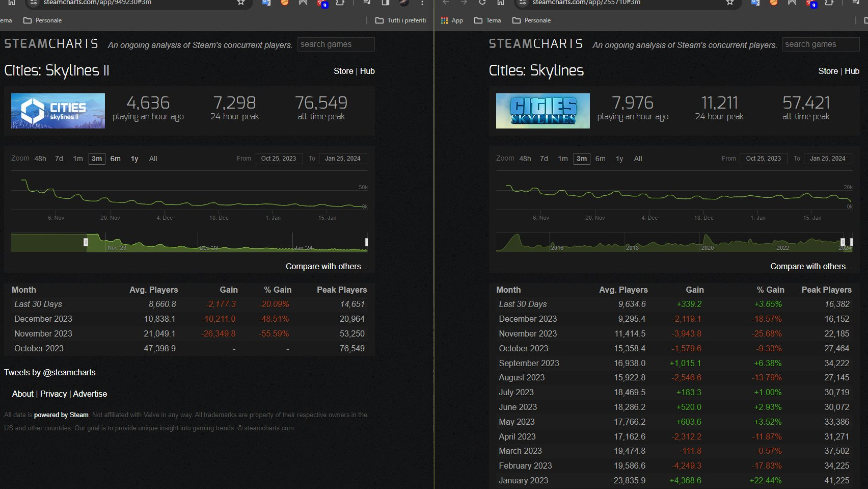The image size is (868, 489).
Task: Set the Skylines II chart zoom to 48h
Action: pos(40,159)
